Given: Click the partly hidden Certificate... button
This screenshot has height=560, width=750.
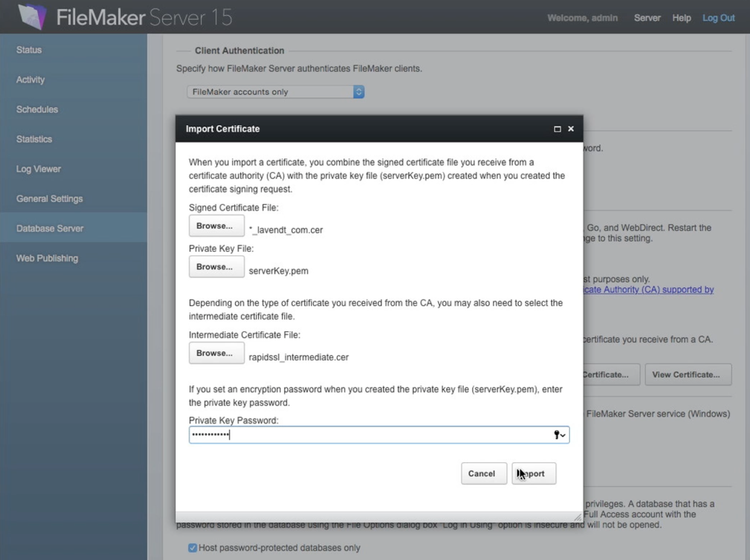Looking at the screenshot, I should [611, 374].
